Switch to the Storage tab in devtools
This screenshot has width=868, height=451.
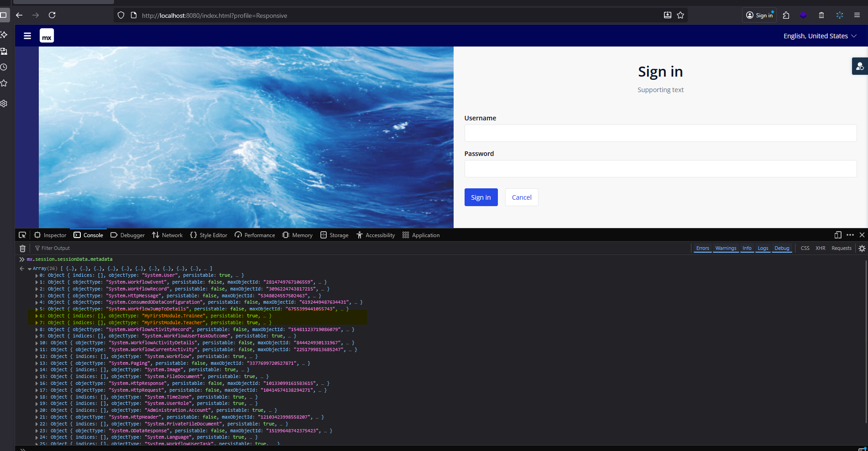[x=335, y=235]
